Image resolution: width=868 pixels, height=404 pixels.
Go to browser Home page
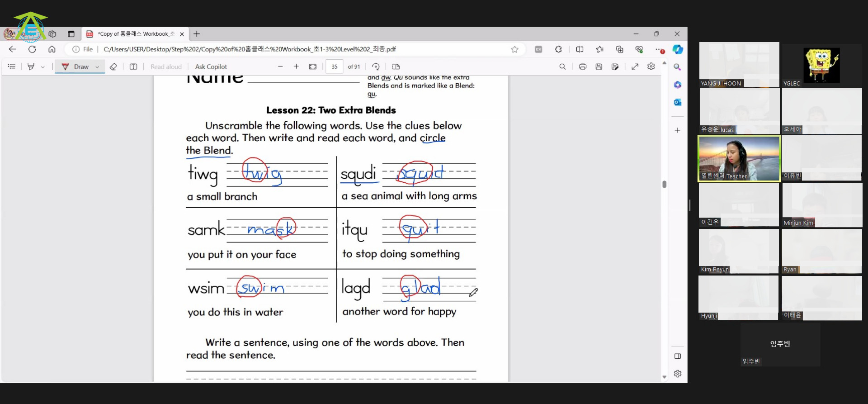click(52, 49)
